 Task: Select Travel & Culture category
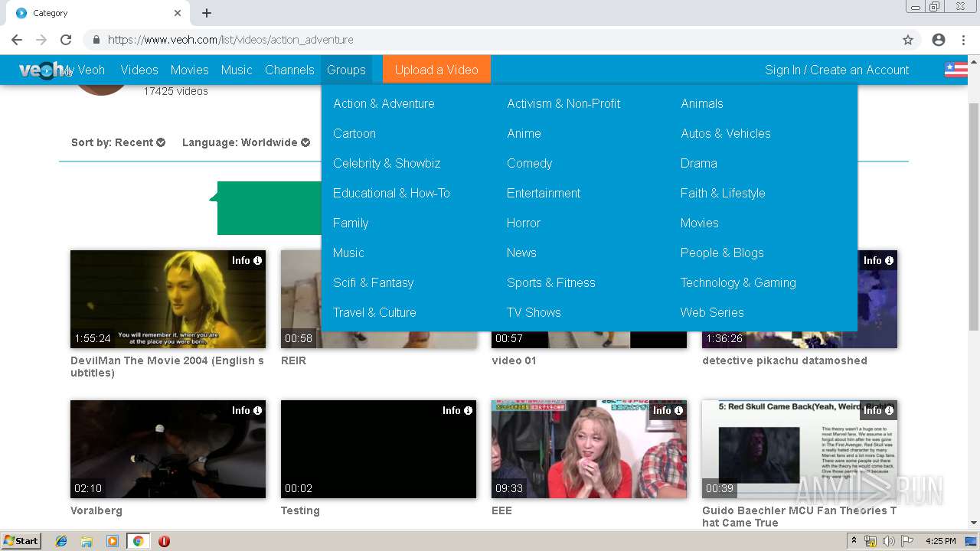pyautogui.click(x=374, y=312)
